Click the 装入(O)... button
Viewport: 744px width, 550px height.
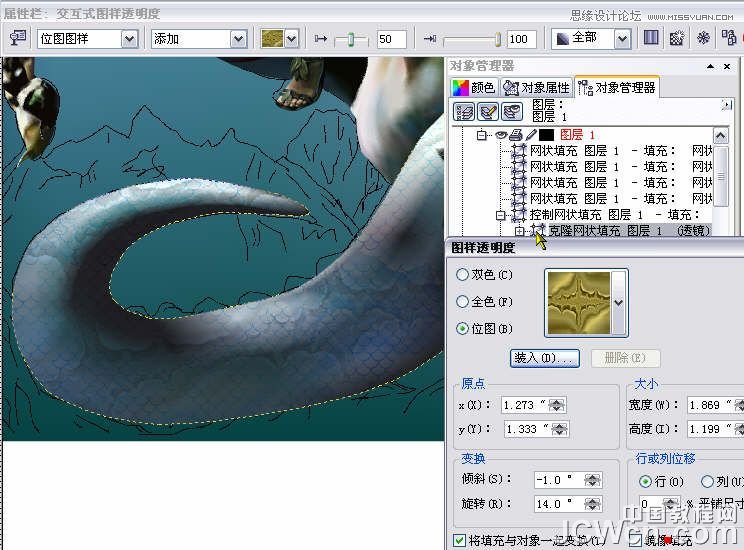pyautogui.click(x=545, y=358)
